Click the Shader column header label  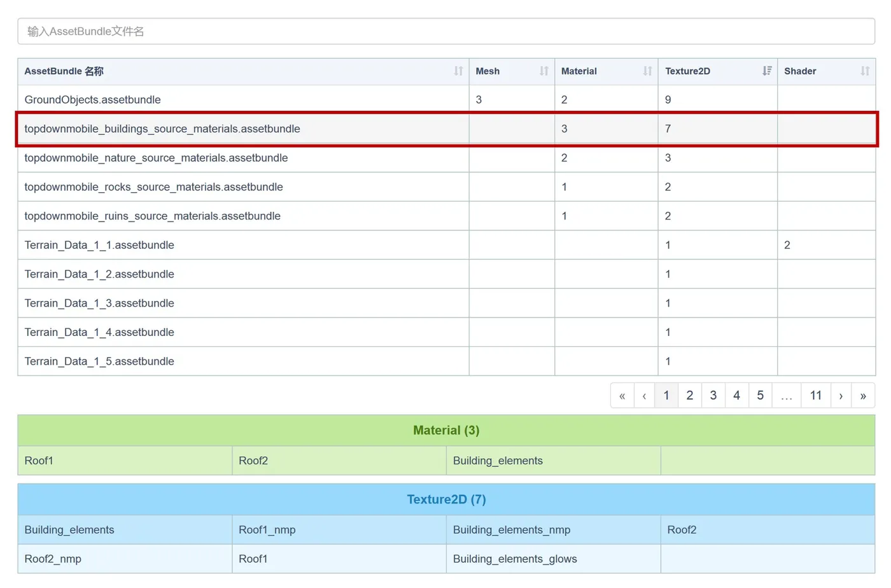pyautogui.click(x=800, y=71)
